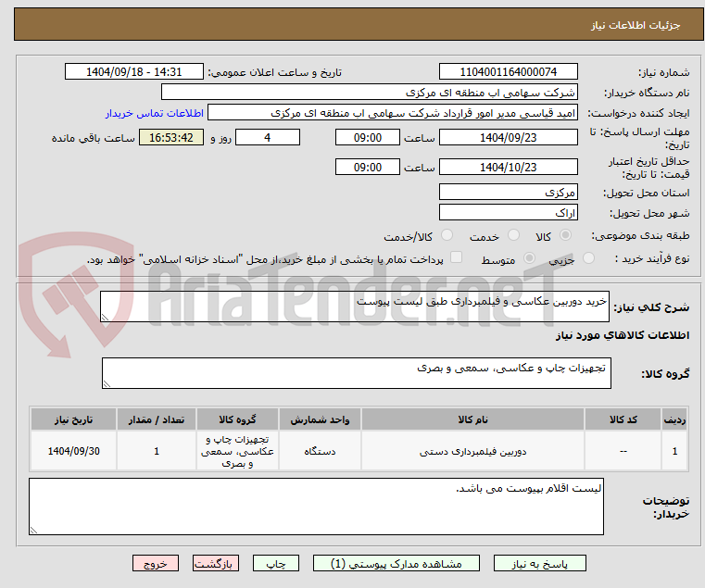Open مشاهده مدارک پیوستی (1) attachments
705x588 pixels.
pyautogui.click(x=397, y=563)
